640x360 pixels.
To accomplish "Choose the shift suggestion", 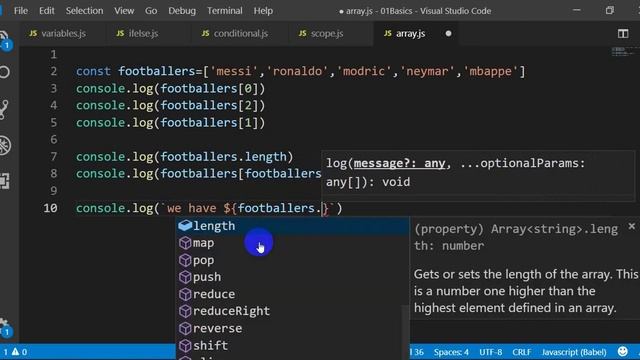I will pos(293,345).
